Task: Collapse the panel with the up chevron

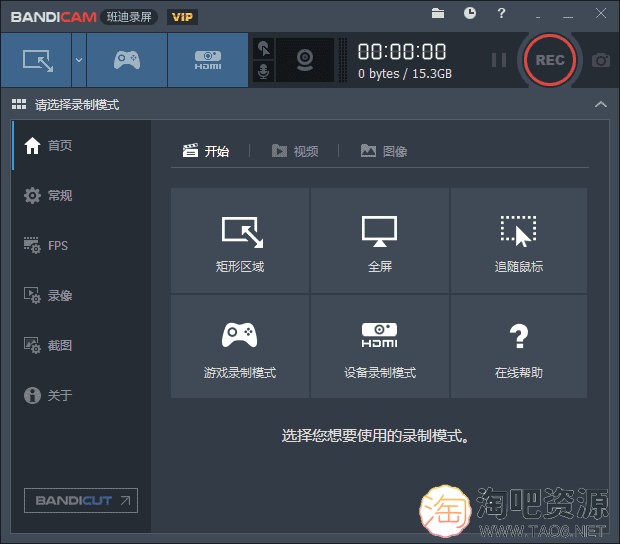Action: tap(601, 104)
